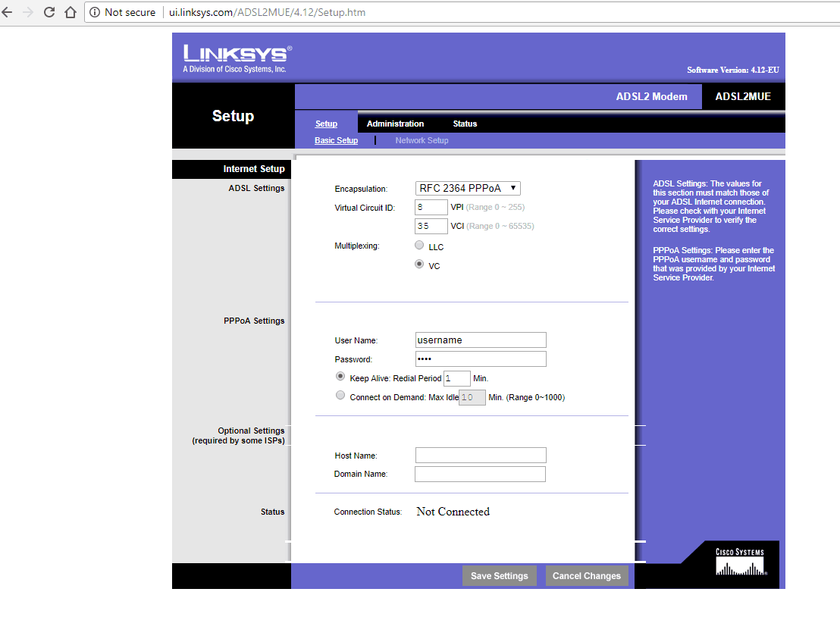Open the Status tab
The width and height of the screenshot is (840, 617).
[x=465, y=124]
